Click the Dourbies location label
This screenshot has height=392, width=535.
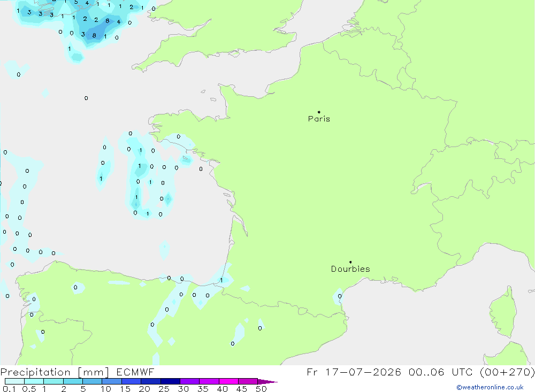(350, 269)
